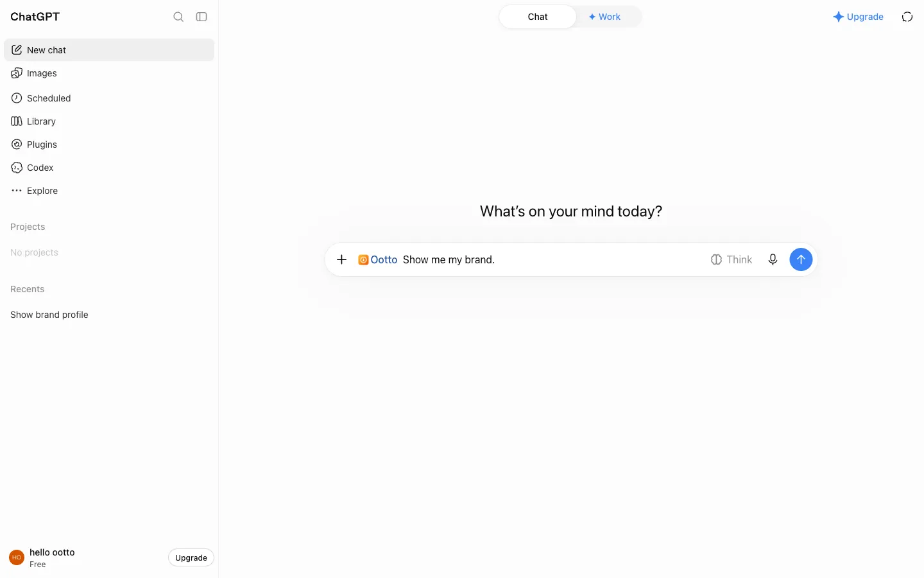924x578 pixels.
Task: Click the Projects section heading
Action: [x=28, y=227]
